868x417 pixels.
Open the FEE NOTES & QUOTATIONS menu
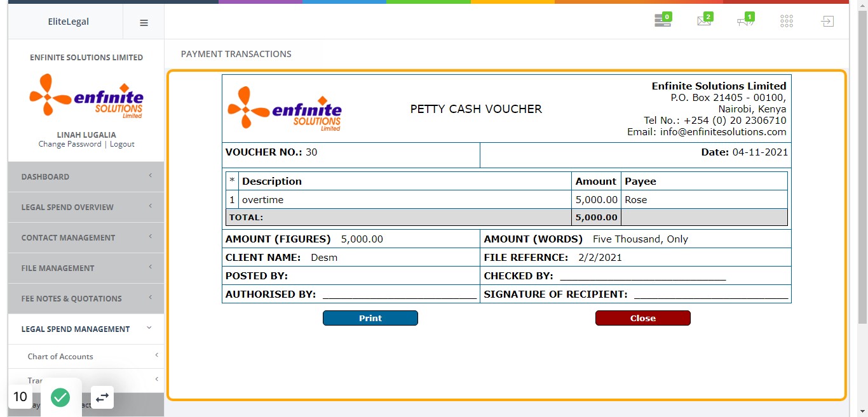tap(86, 298)
